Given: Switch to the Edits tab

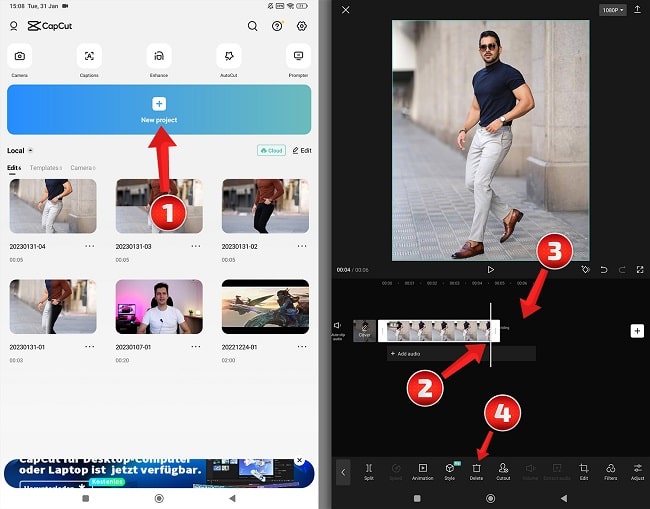Looking at the screenshot, I should click(14, 168).
